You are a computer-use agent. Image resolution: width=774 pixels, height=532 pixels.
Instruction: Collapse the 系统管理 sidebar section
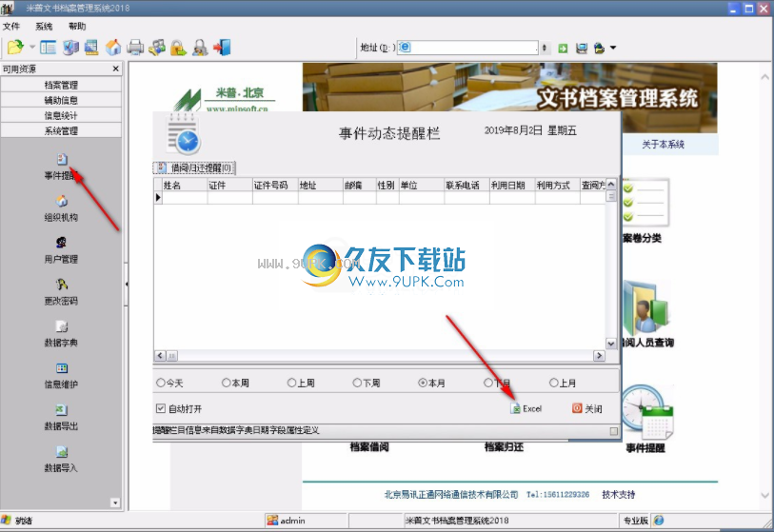61,130
